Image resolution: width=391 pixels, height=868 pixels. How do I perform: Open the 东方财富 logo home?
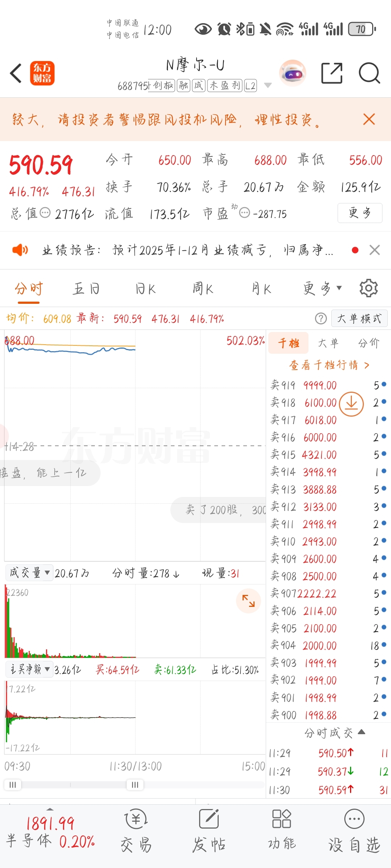click(42, 73)
